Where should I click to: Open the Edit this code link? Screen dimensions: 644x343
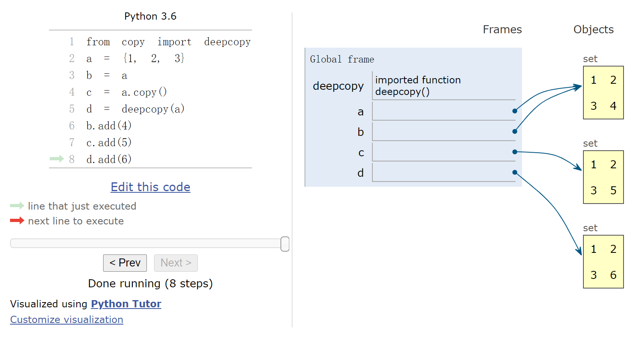point(150,187)
